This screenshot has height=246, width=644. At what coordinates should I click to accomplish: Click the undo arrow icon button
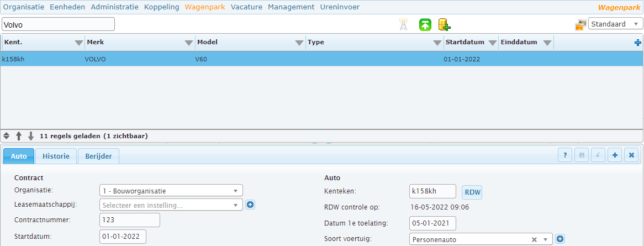pos(598,155)
